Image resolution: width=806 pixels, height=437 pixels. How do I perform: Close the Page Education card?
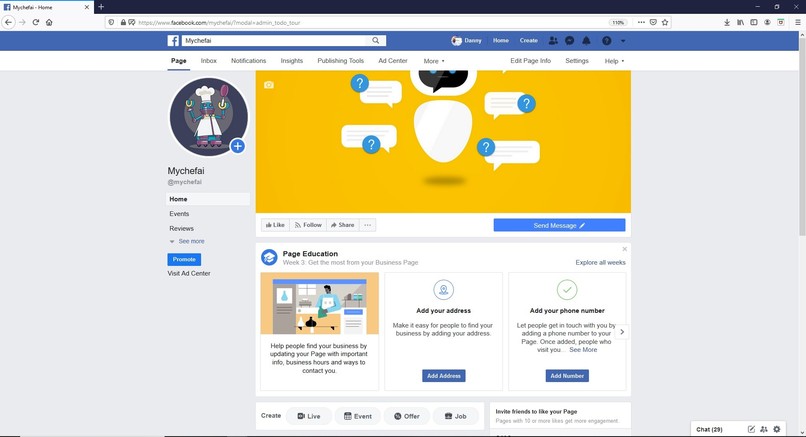pos(625,249)
